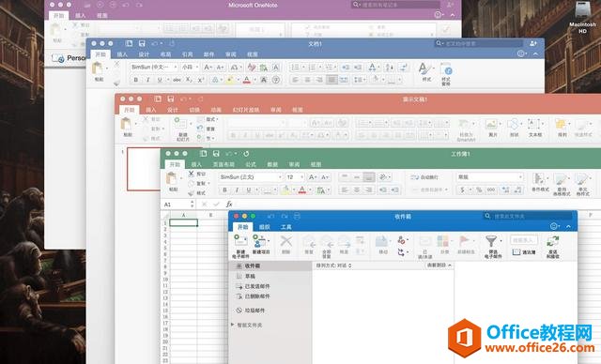Open SimSun font dropdown in Excel
This screenshot has width=601, height=364.
tap(280, 176)
